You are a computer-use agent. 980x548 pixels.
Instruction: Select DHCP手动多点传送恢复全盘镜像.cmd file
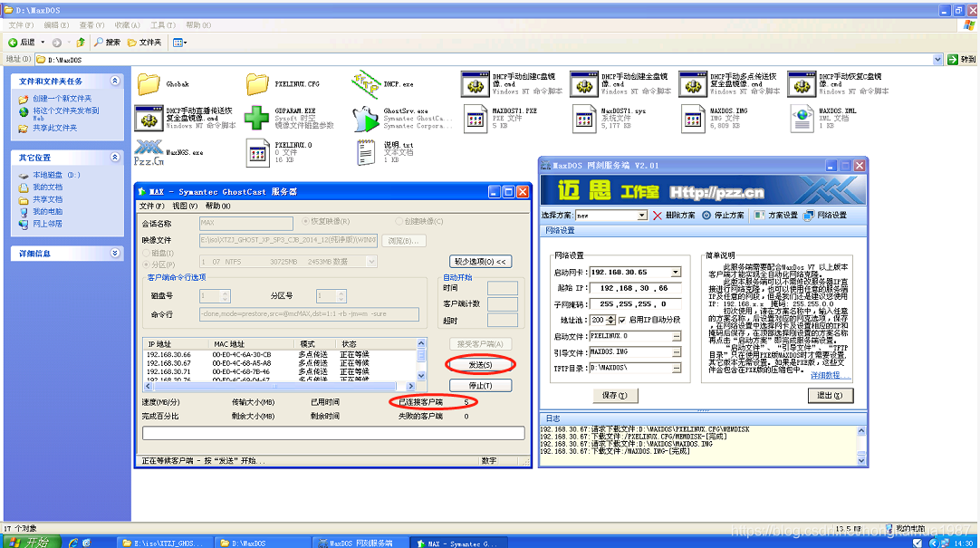pyautogui.click(x=693, y=83)
